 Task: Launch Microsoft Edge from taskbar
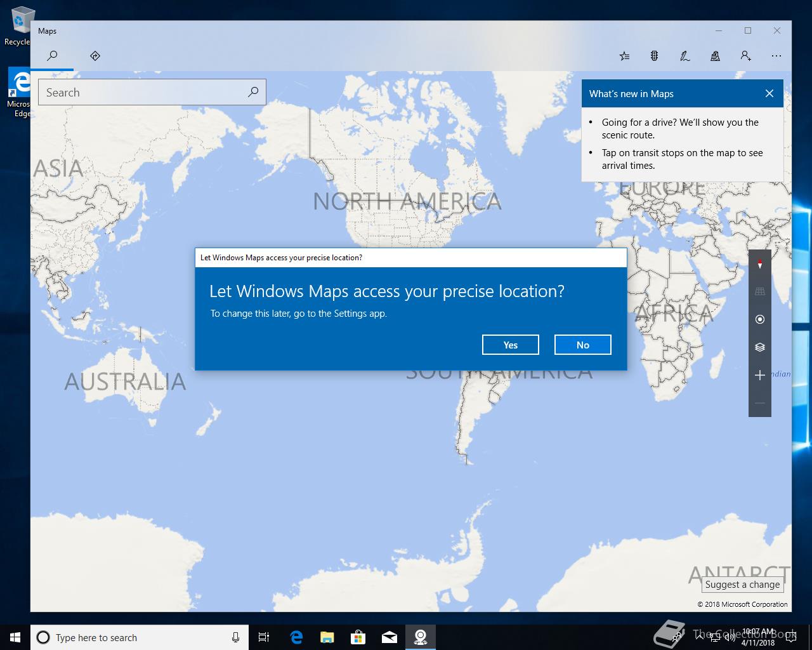(x=296, y=637)
